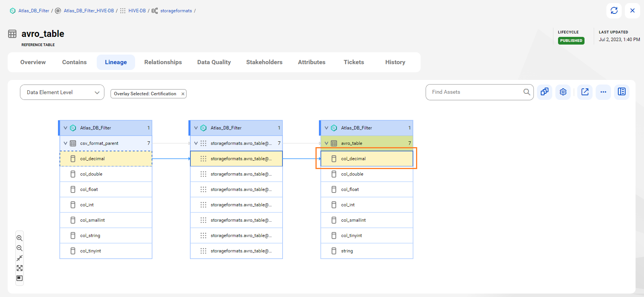Select col_tinyint in avro_table
The width and height of the screenshot is (644, 297).
pos(367,236)
